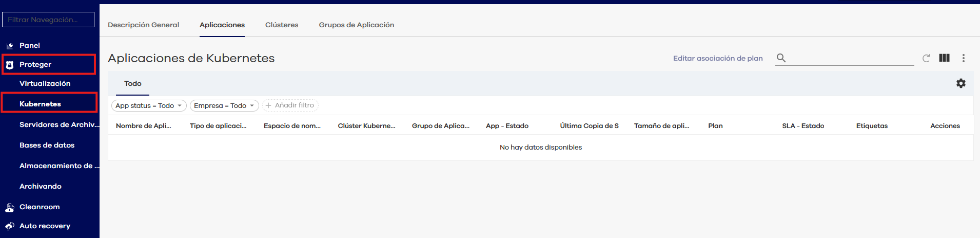This screenshot has width=980, height=238.
Task: Open Archivando in the sidebar
Action: tap(41, 186)
